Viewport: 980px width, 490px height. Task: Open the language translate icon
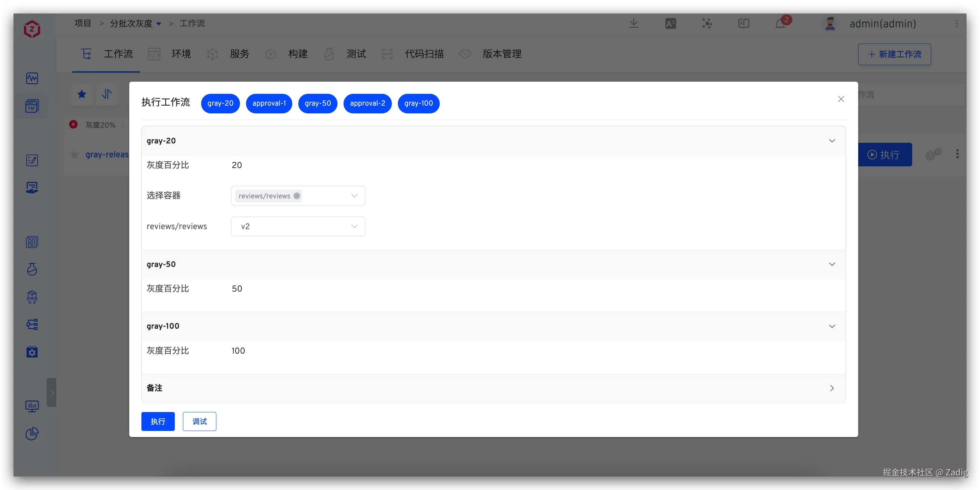click(670, 24)
